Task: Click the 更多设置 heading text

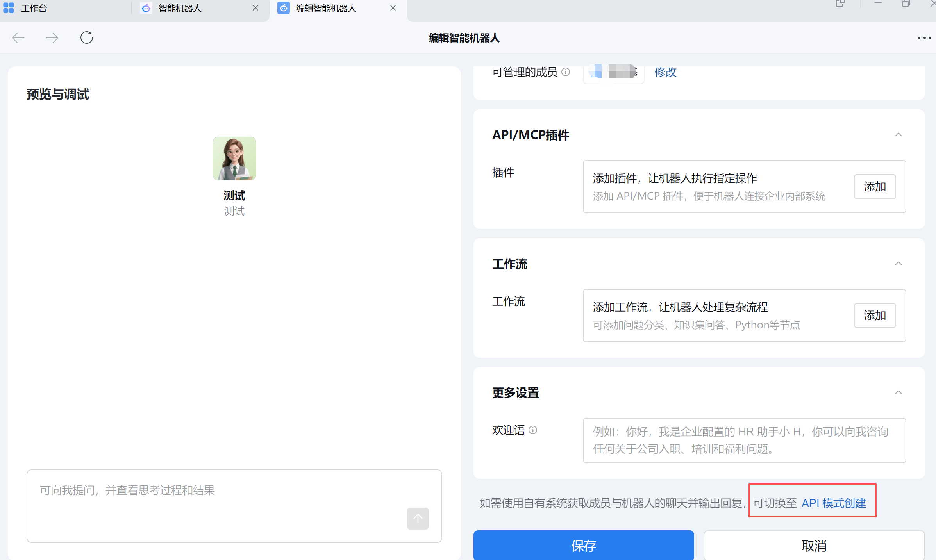Action: [x=516, y=392]
